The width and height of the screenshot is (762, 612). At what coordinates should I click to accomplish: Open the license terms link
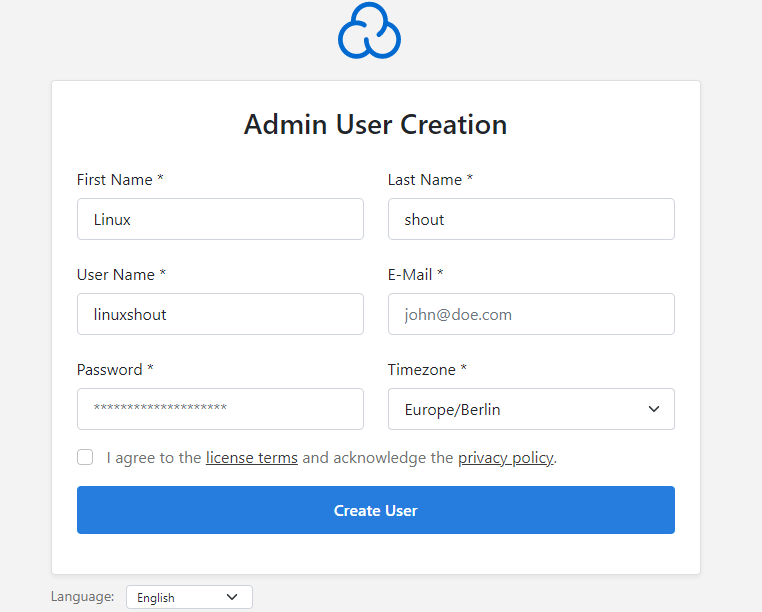click(x=252, y=458)
